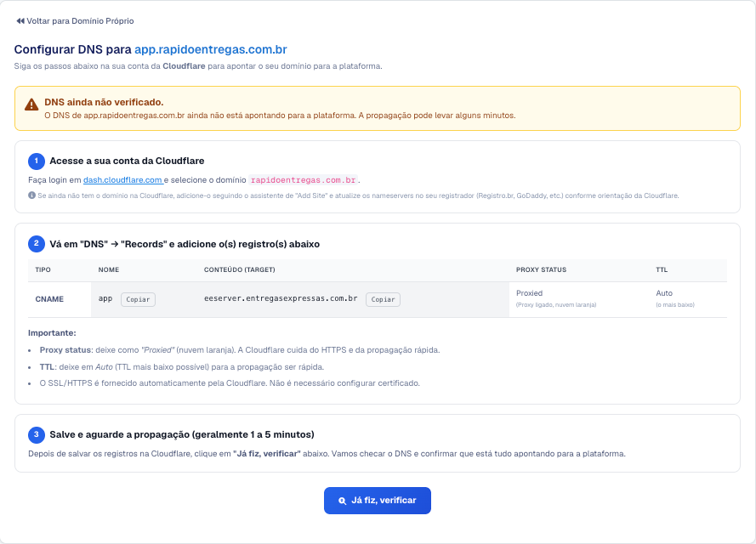Select the rapidoentregas.com.br code snippet

(x=304, y=180)
